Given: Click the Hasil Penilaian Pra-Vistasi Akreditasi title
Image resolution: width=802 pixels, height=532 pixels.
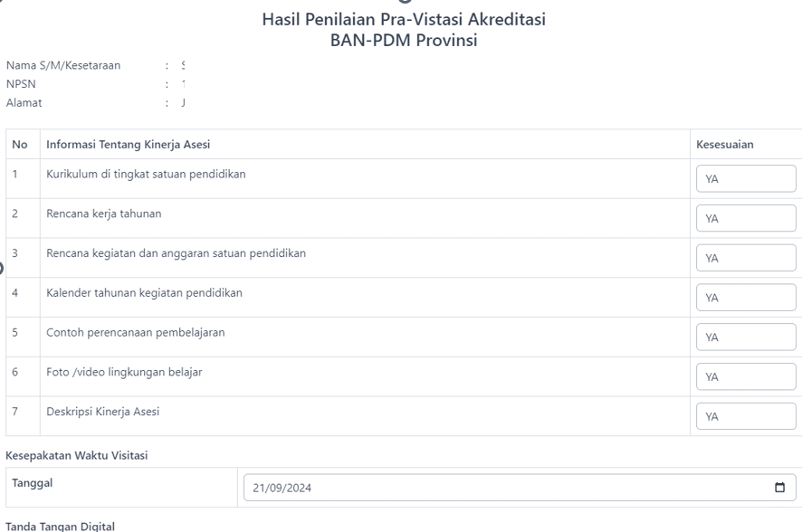Looking at the screenshot, I should (x=403, y=19).
